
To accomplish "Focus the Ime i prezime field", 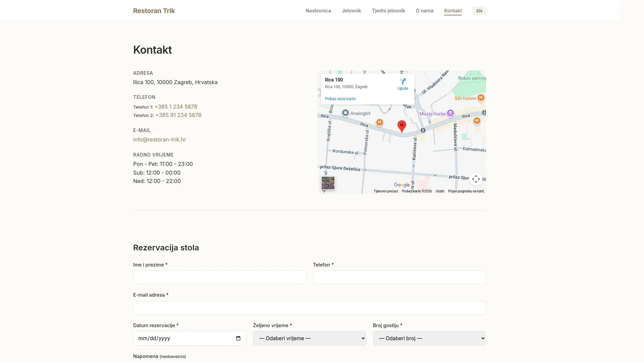I will click(x=219, y=277).
